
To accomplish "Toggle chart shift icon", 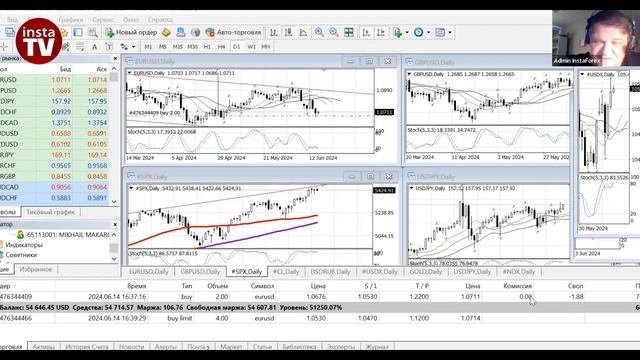I will coord(381,32).
